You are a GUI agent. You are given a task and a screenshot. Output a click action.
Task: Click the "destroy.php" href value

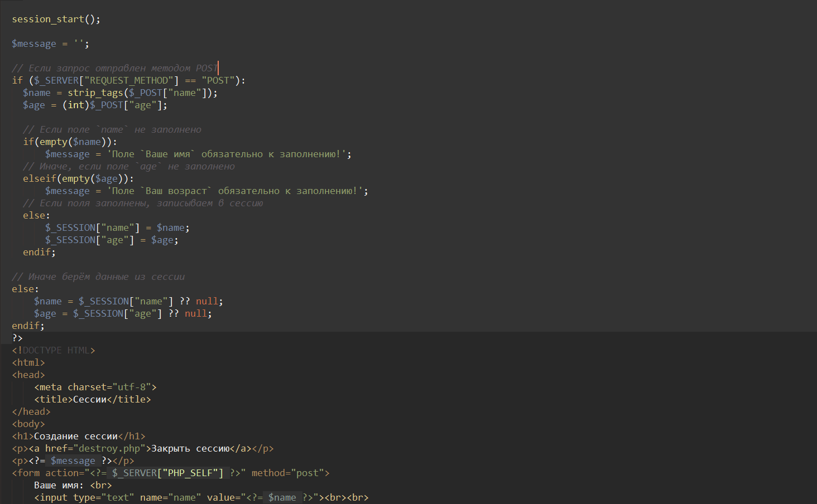coord(109,448)
